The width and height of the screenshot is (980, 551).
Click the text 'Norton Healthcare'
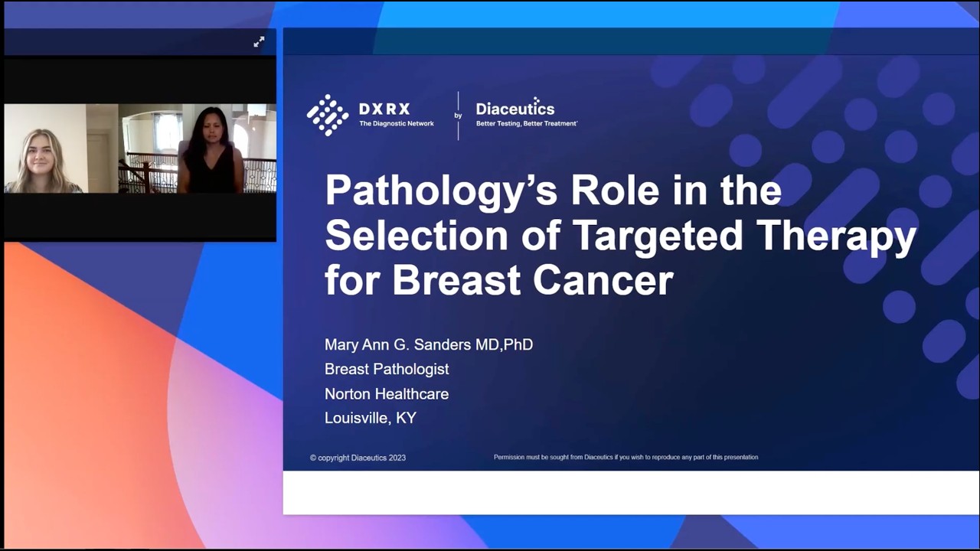387,393
